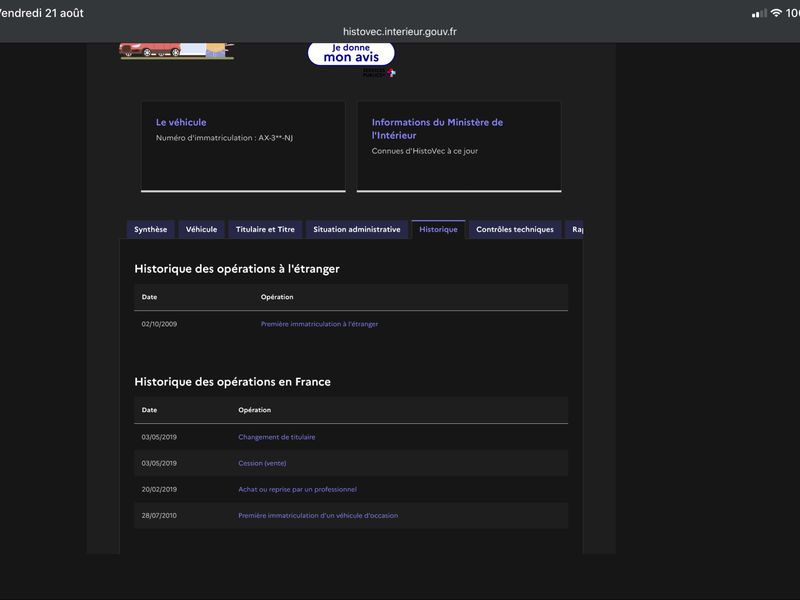Screen dimensions: 800x600
Task: Tap the 'endredi 21 août' date in status bar
Action: pos(42,13)
